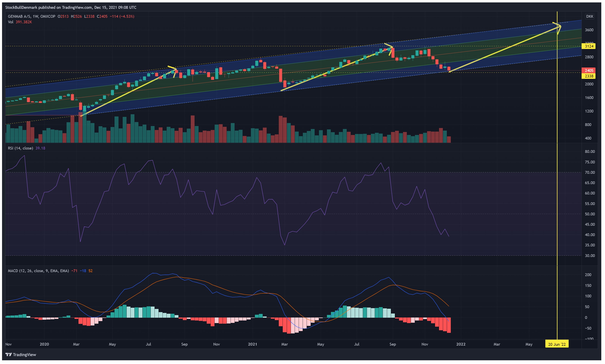Viewport: 605px width, 364px height.
Task: Click the 30.00 level on RSI axis
Action: 590,256
